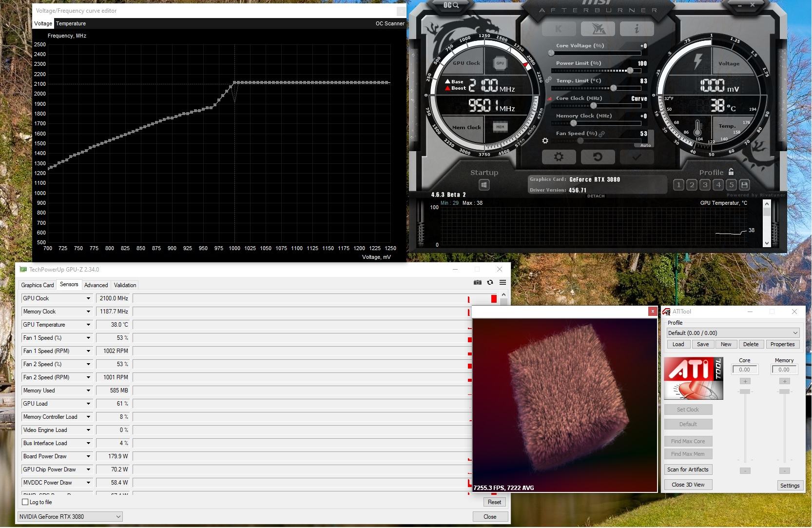Select Afterburner profile slot 1
Screen dimensions: 812x528
pos(678,185)
